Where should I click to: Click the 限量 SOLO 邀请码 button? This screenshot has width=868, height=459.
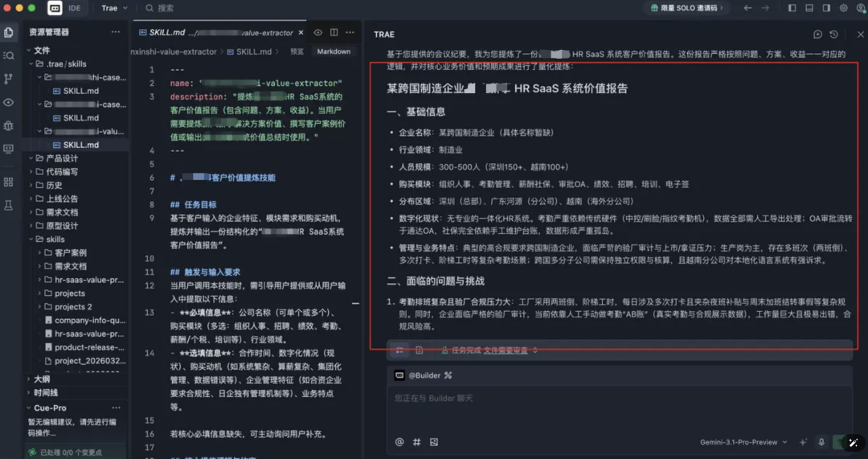[686, 8]
